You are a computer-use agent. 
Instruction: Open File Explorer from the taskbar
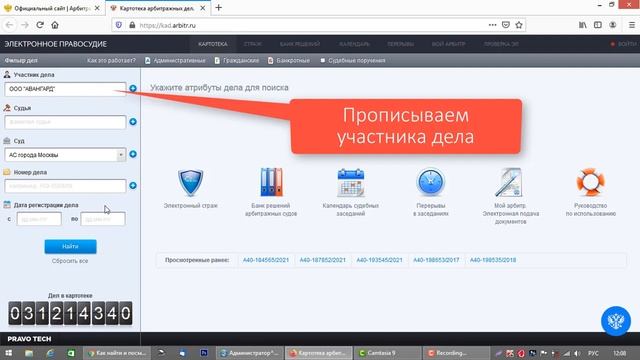29,353
